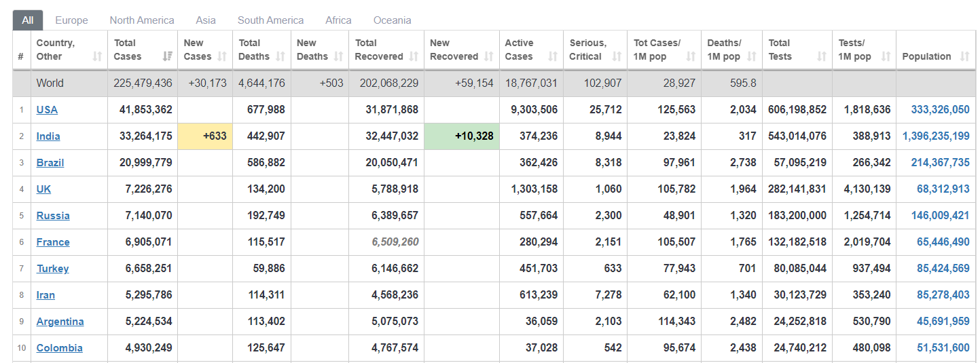The height and width of the screenshot is (363, 980).
Task: Switch to the North America tab
Action: [142, 20]
